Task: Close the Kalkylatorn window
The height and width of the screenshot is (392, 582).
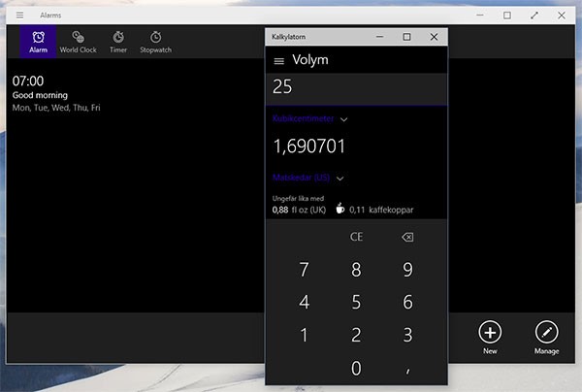Action: (434, 37)
